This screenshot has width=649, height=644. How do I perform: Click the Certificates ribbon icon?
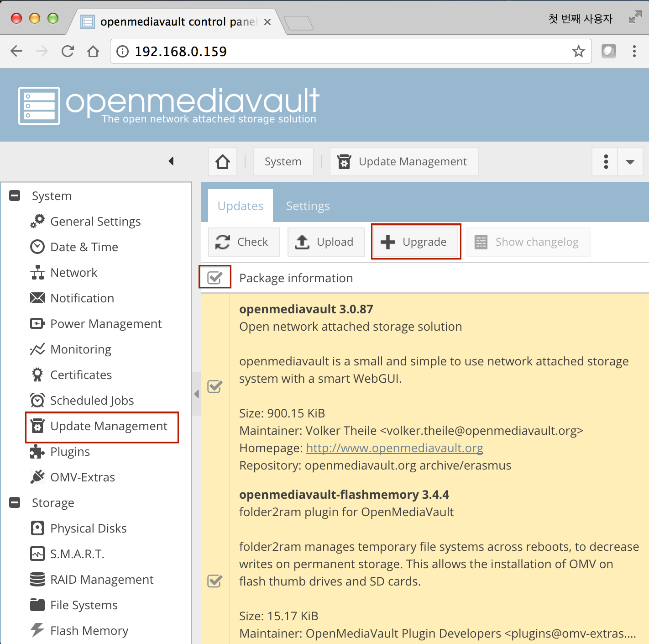[x=37, y=375]
